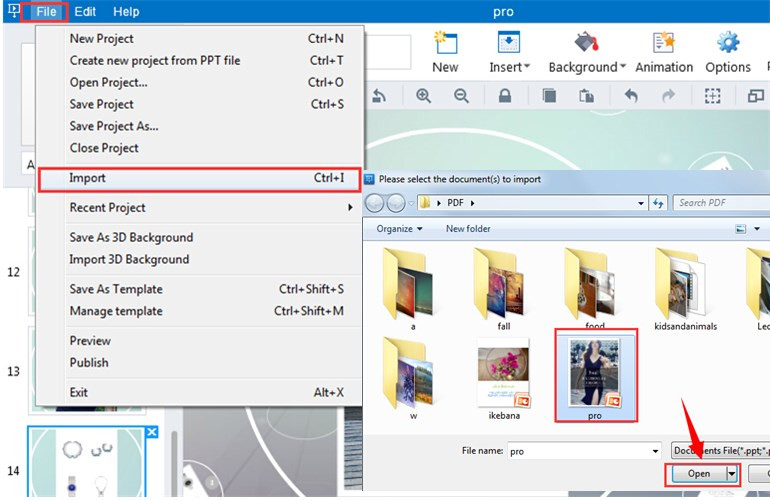Click the Search PDF input field
Screen dimensions: 770x500
tap(715, 203)
